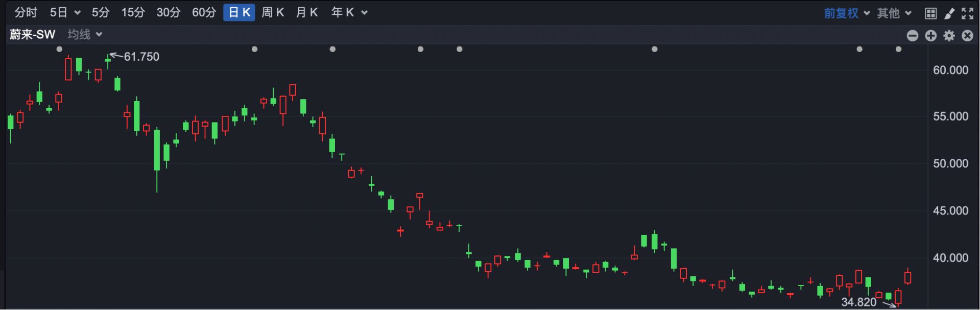
Task: Click the 61.750 high price label
Action: pyautogui.click(x=141, y=57)
